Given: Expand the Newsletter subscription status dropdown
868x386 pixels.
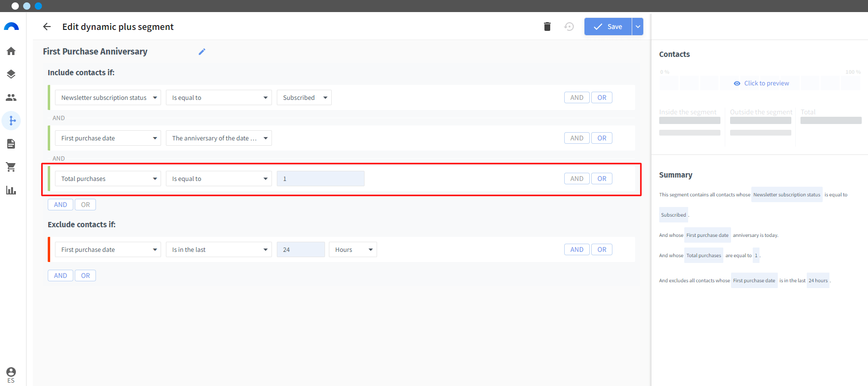Looking at the screenshot, I should 108,97.
